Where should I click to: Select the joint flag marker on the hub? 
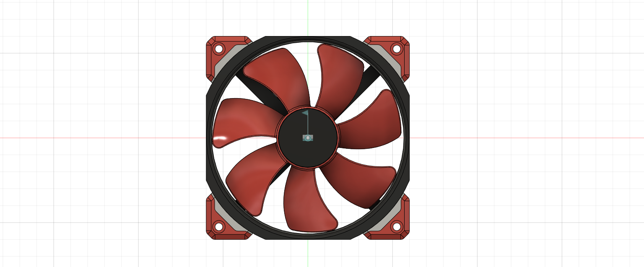click(305, 112)
